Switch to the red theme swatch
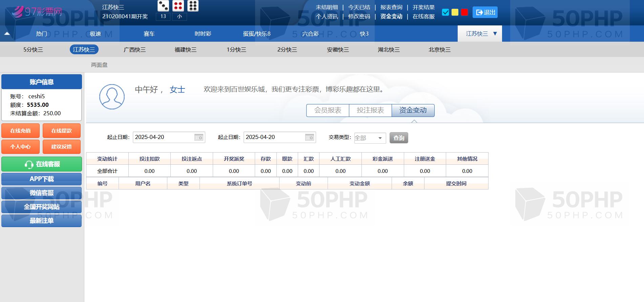This screenshot has width=644, height=302. (x=464, y=12)
